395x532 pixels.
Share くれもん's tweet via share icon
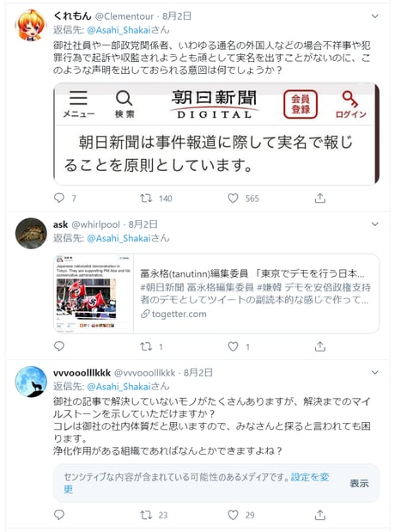point(319,199)
